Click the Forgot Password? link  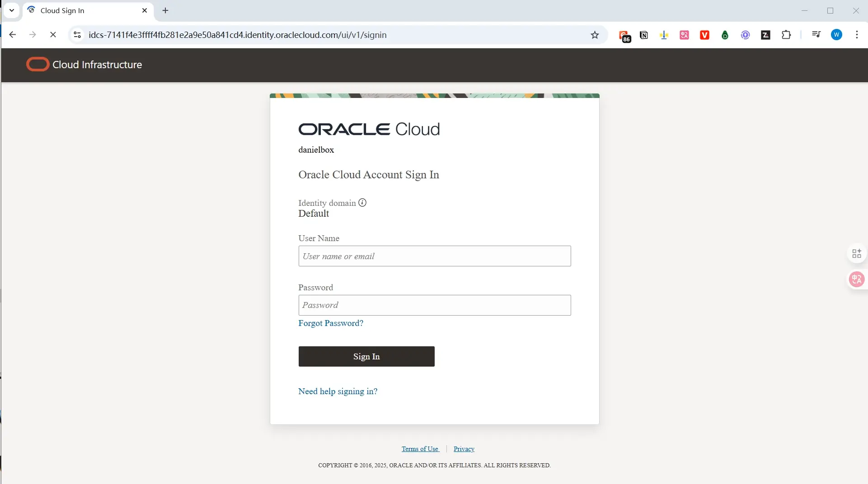click(331, 323)
